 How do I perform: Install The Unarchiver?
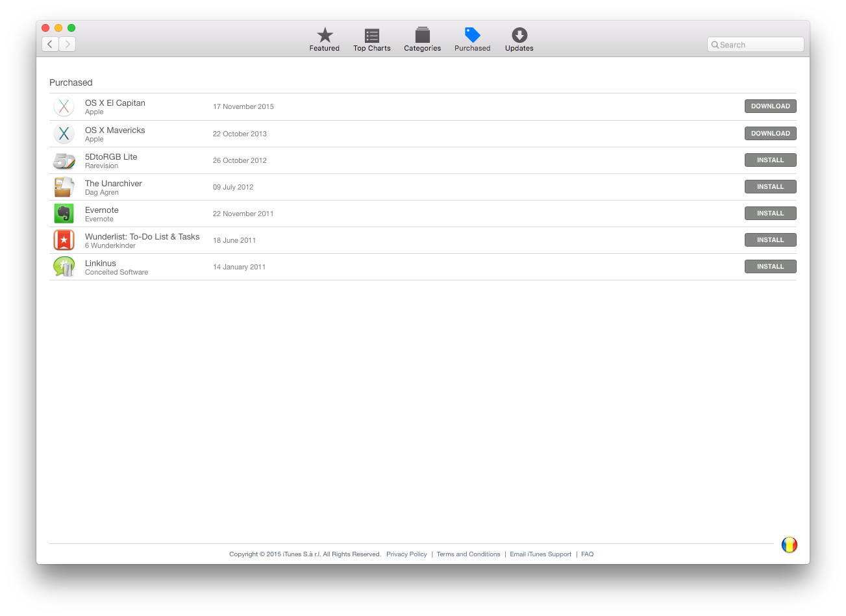click(770, 187)
